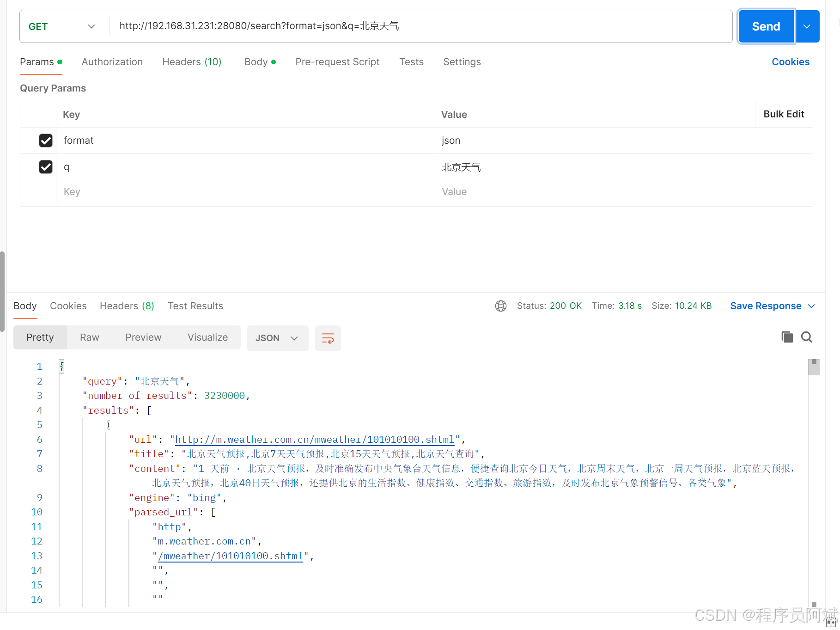Click the "engine": "bing" line

[x=178, y=498]
